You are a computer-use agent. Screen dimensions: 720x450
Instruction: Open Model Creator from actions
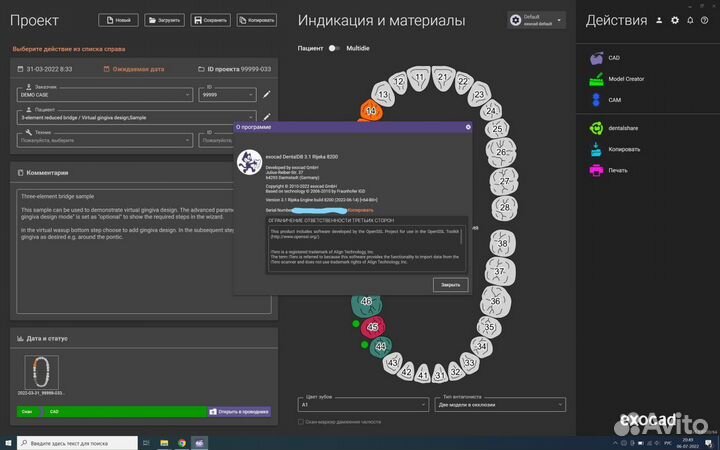(617, 79)
